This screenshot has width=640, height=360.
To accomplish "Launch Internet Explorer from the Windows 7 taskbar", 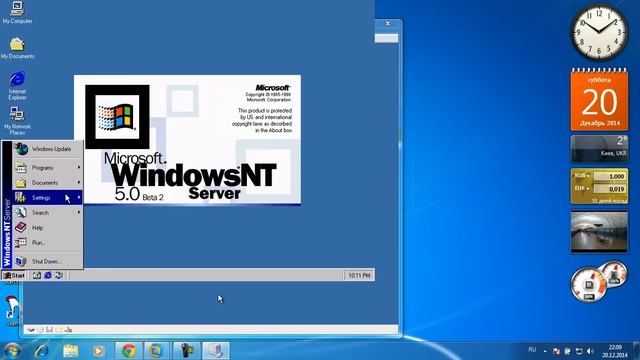I will [x=41, y=351].
